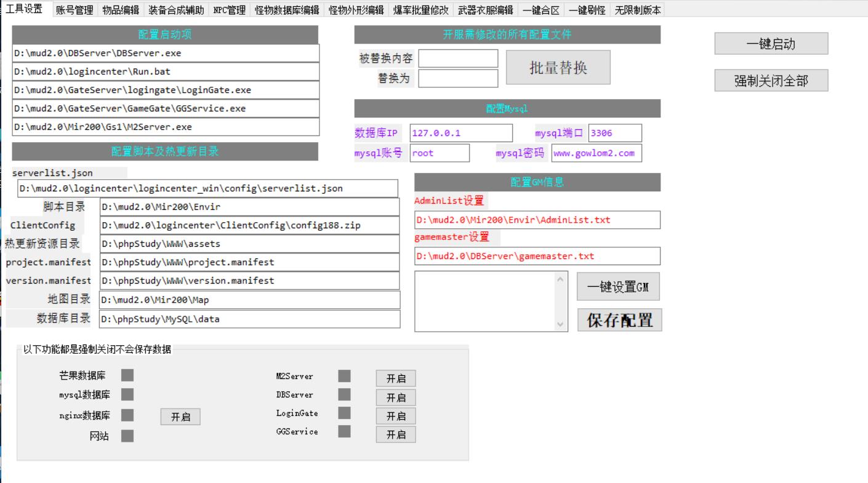Screen dimensions: 868x483
Task: Click the 配置Mysql header
Action: coord(507,108)
